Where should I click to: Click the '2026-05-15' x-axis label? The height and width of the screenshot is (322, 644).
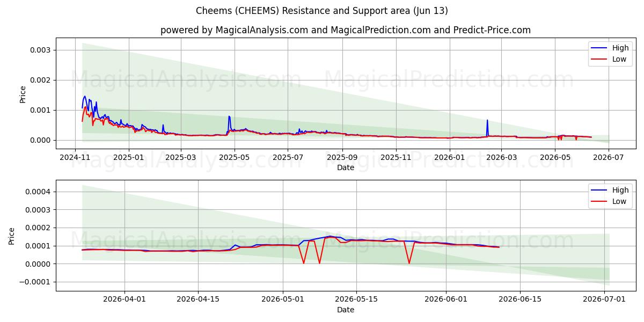357,299
